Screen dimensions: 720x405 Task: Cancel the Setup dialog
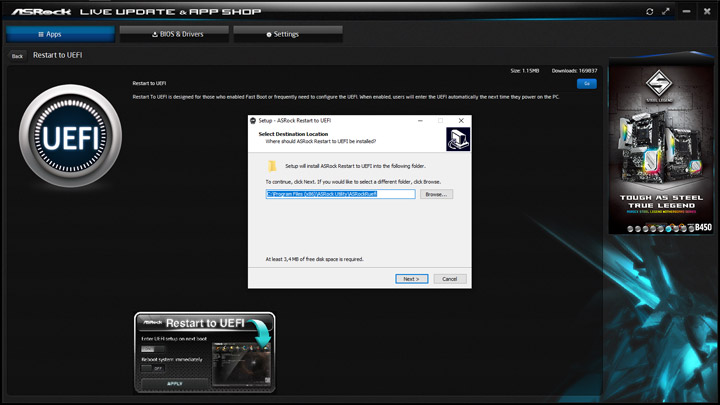pos(450,279)
